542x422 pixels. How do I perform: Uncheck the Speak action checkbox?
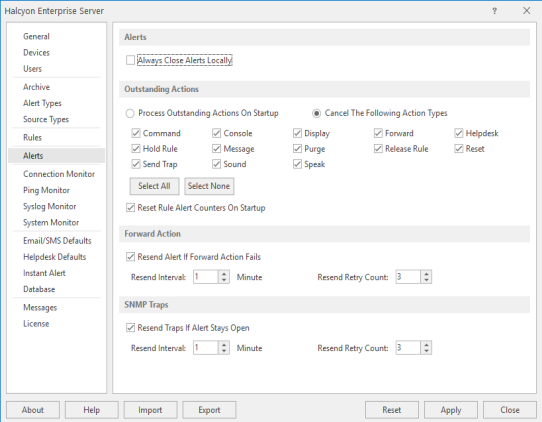297,164
